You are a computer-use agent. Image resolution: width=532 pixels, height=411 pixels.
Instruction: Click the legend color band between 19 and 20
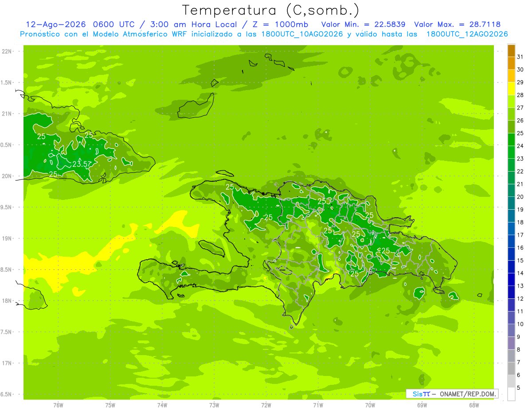click(511, 204)
